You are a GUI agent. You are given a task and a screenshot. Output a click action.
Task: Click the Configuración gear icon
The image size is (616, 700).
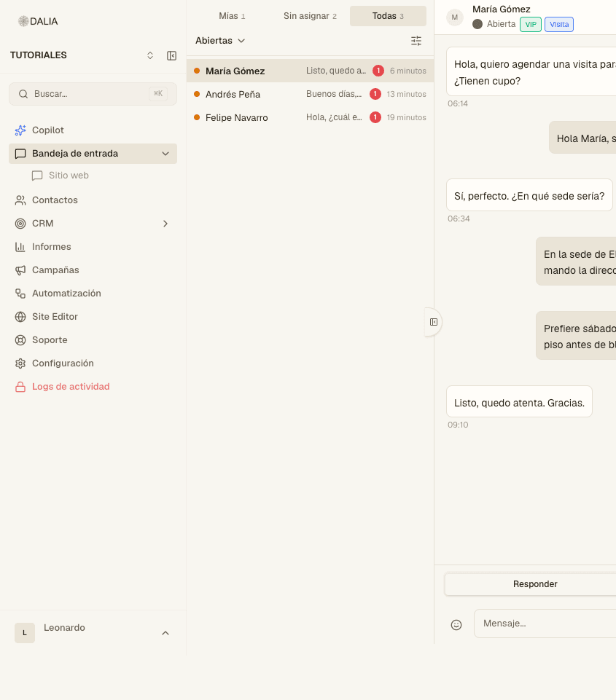(x=20, y=363)
